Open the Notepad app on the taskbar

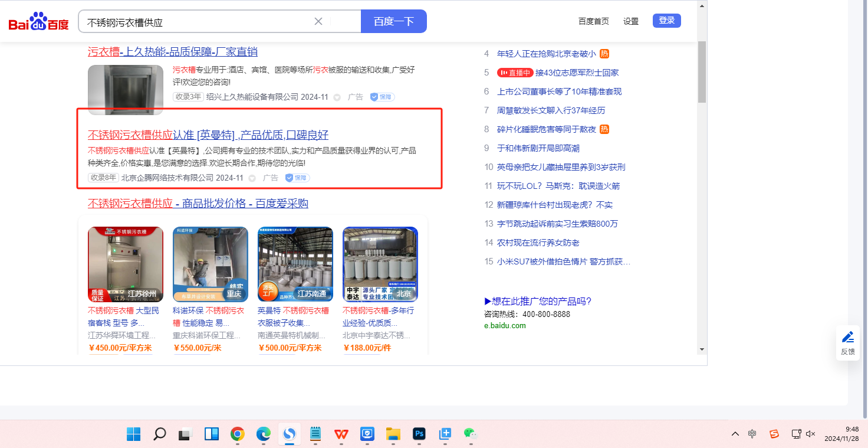(x=315, y=434)
